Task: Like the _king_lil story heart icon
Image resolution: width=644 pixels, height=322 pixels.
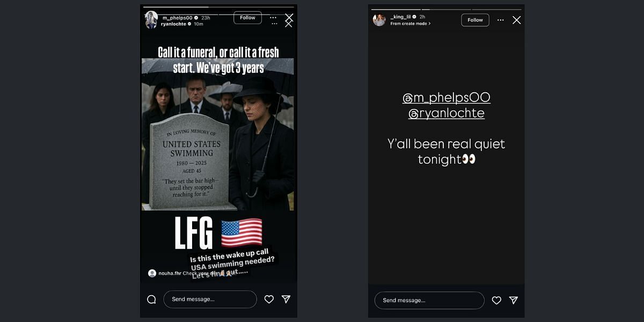Action: point(496,301)
